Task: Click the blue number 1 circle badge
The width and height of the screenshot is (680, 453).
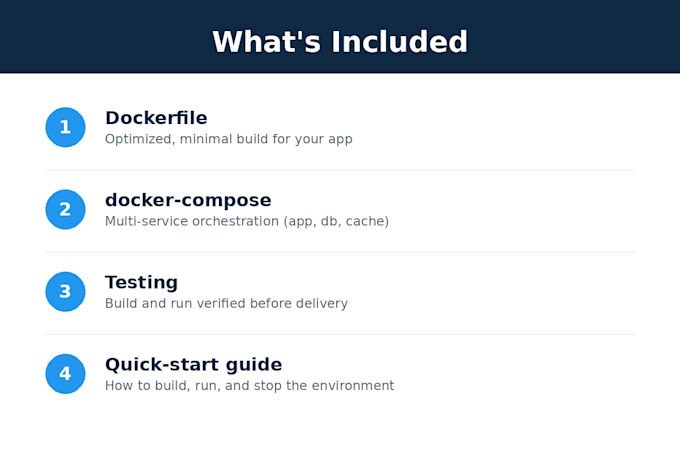Action: tap(65, 127)
